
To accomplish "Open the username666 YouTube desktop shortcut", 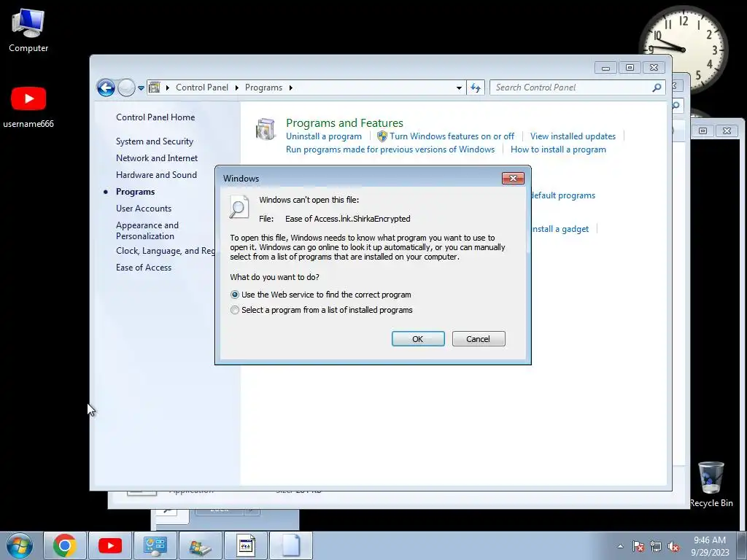I will (x=28, y=107).
